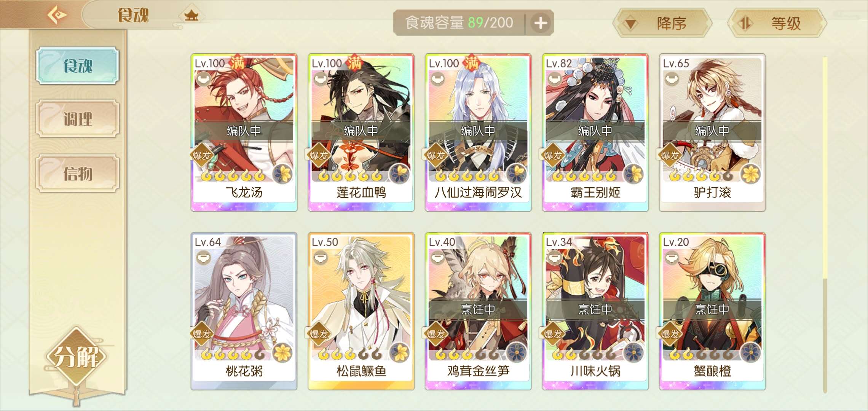868x411 pixels.
Task: Tap the back arrow icon
Action: click(x=57, y=15)
